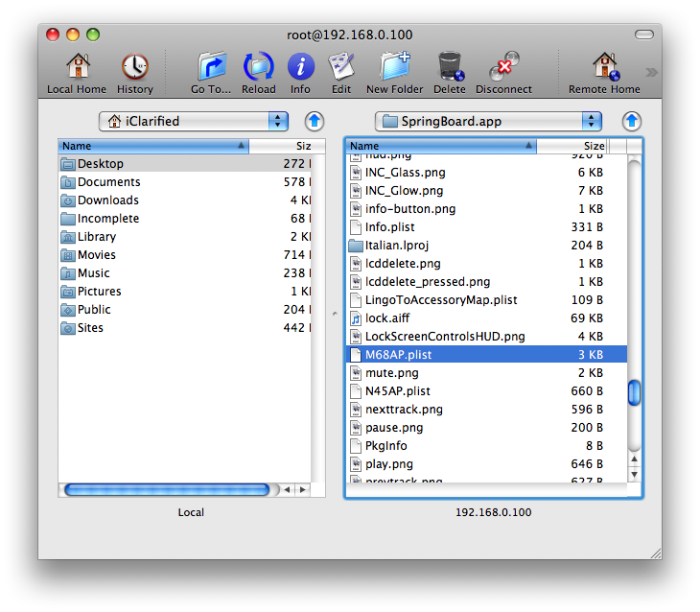
Task: Reload the remote directory listing
Action: tap(259, 69)
